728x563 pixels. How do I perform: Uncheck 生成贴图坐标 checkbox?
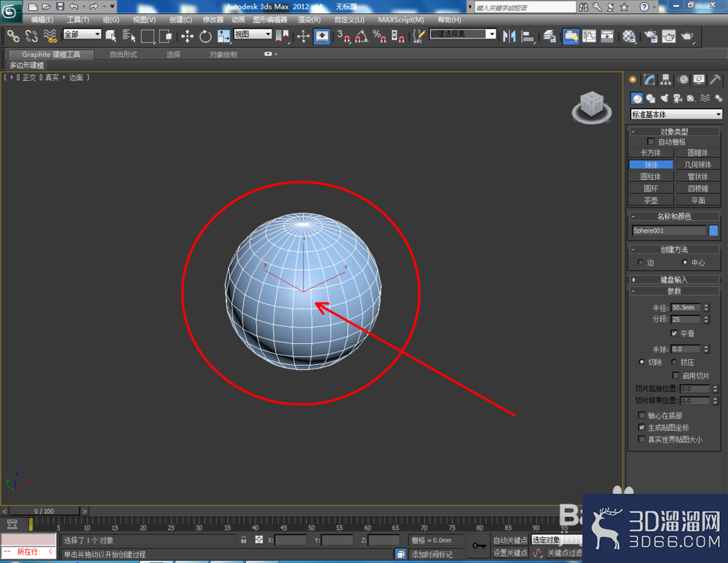point(641,428)
